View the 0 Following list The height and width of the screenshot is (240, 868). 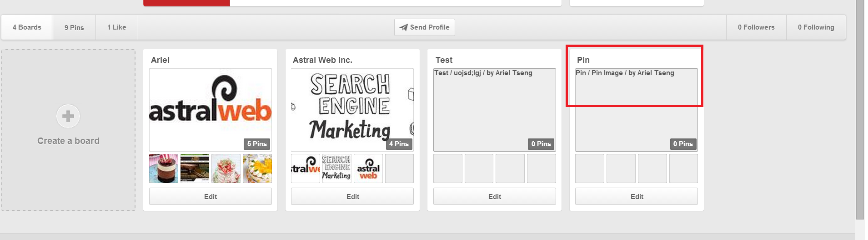point(816,27)
